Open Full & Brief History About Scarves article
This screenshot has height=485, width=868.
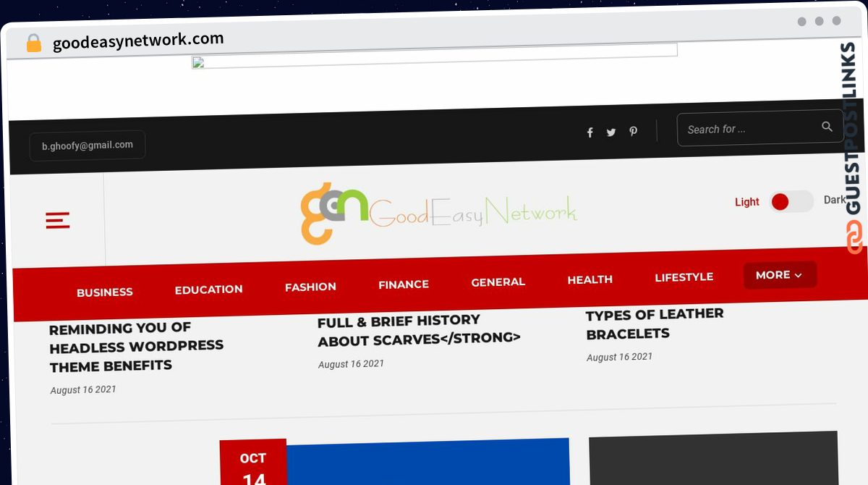click(419, 329)
